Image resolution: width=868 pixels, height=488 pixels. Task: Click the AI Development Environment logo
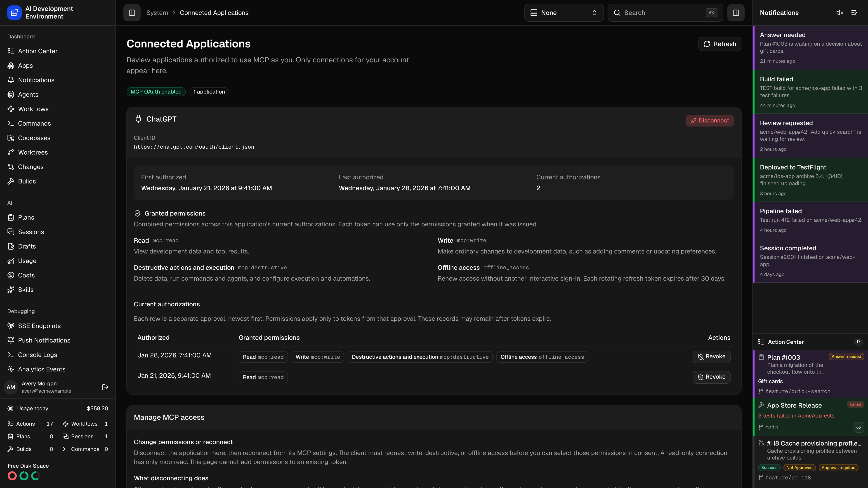click(14, 12)
